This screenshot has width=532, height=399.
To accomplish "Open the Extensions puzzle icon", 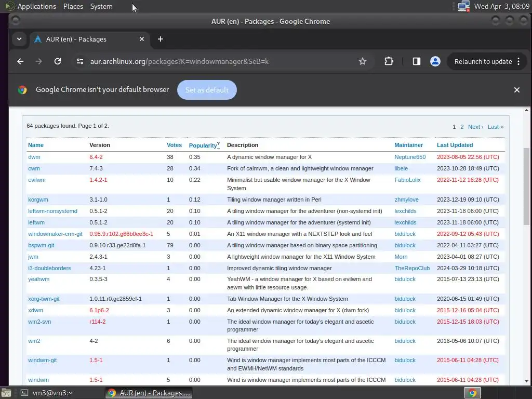I will tap(389, 61).
